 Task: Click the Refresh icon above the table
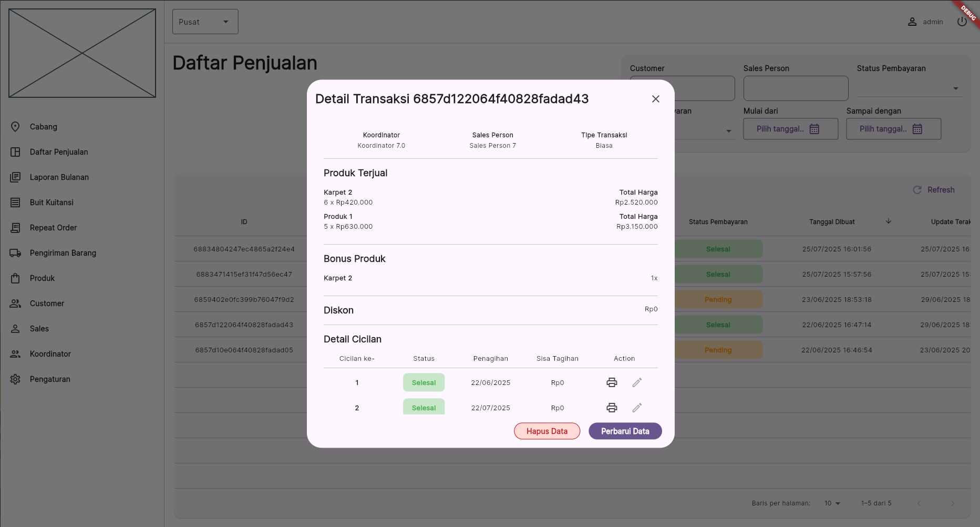pos(917,190)
